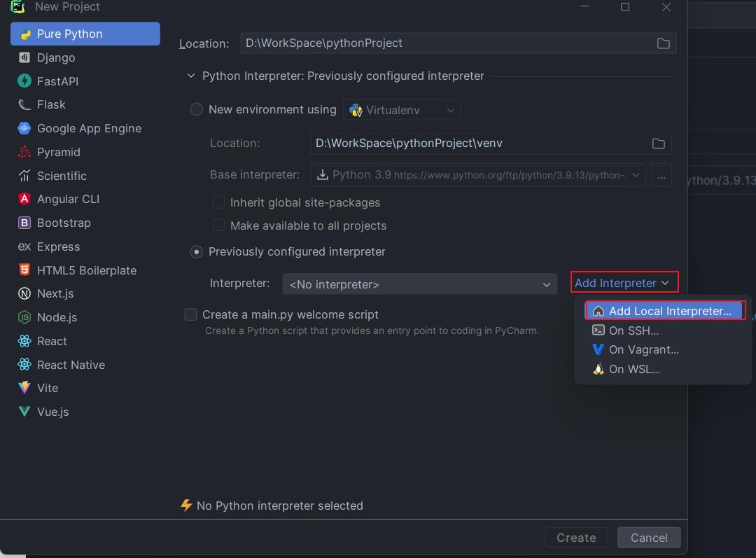Click the Pure Python project icon
This screenshot has height=558, width=756.
pyautogui.click(x=24, y=34)
